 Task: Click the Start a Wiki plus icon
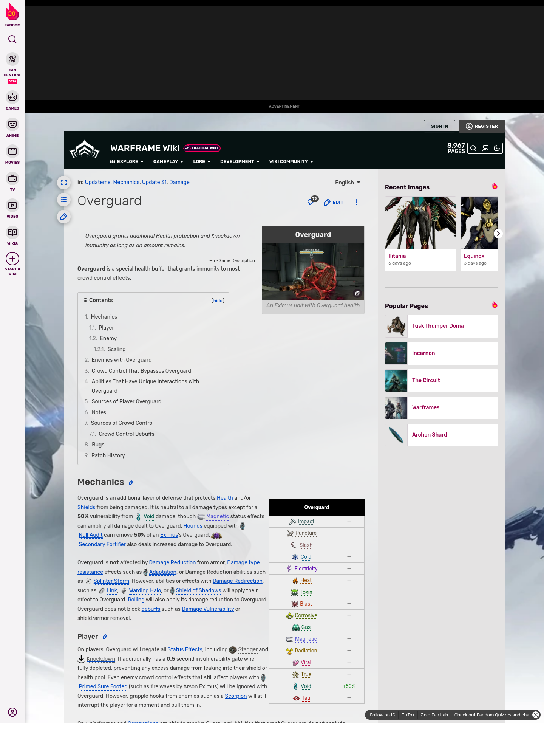[12, 259]
